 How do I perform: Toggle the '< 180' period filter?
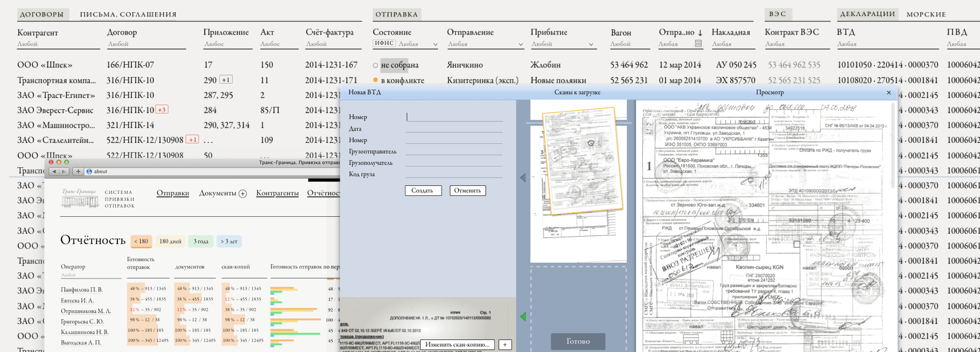point(141,241)
